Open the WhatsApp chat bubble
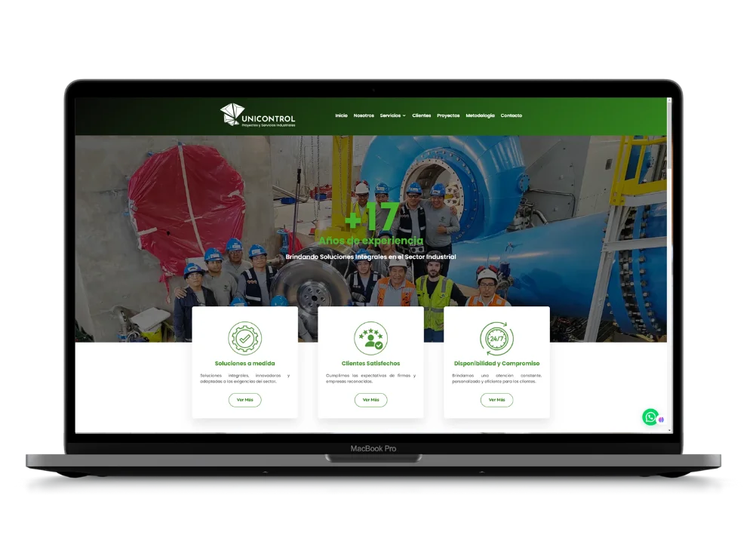756x544 pixels. pyautogui.click(x=650, y=416)
